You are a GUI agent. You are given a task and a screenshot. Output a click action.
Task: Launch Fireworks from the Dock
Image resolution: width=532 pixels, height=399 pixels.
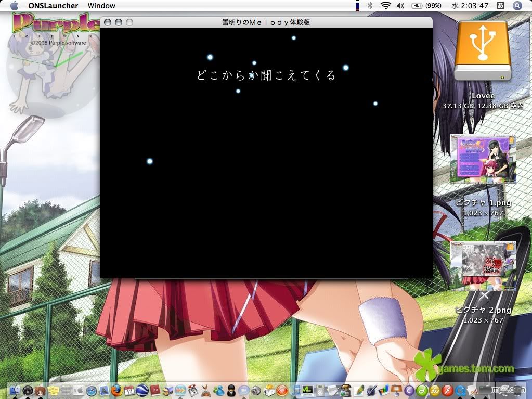(x=435, y=391)
